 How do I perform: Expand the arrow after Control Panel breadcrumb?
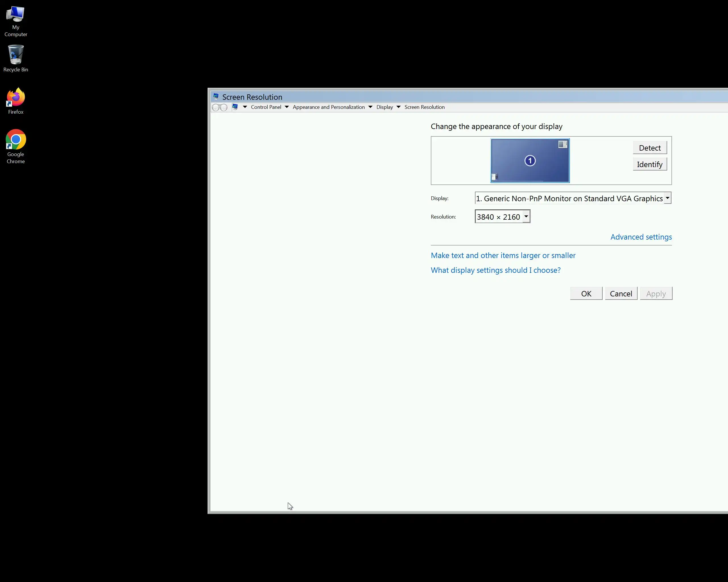coord(287,107)
